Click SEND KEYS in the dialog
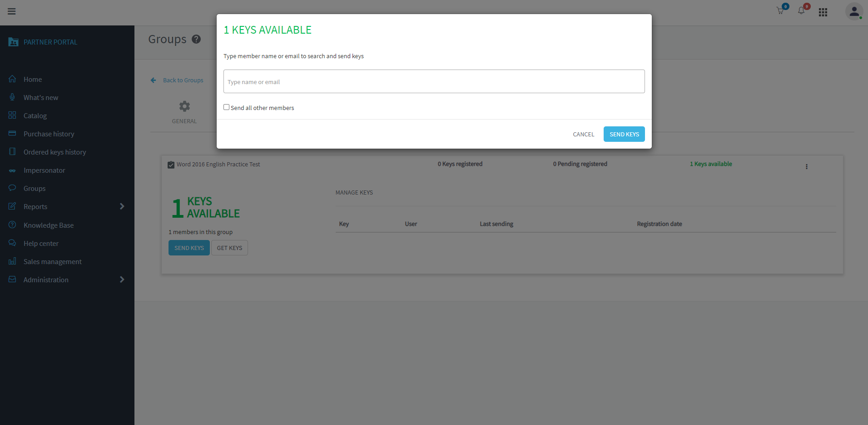 (624, 134)
